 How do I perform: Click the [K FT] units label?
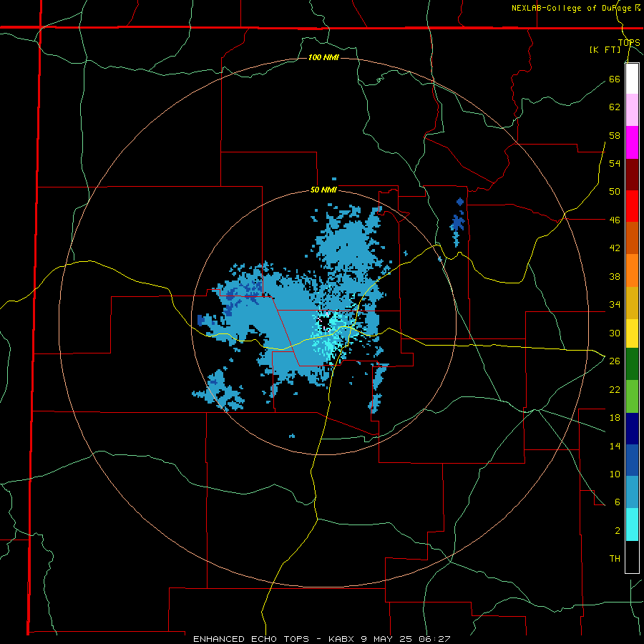pos(605,49)
